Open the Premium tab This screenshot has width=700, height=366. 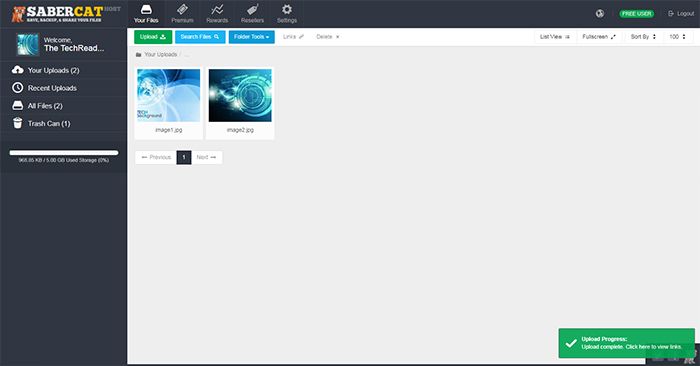pyautogui.click(x=182, y=14)
